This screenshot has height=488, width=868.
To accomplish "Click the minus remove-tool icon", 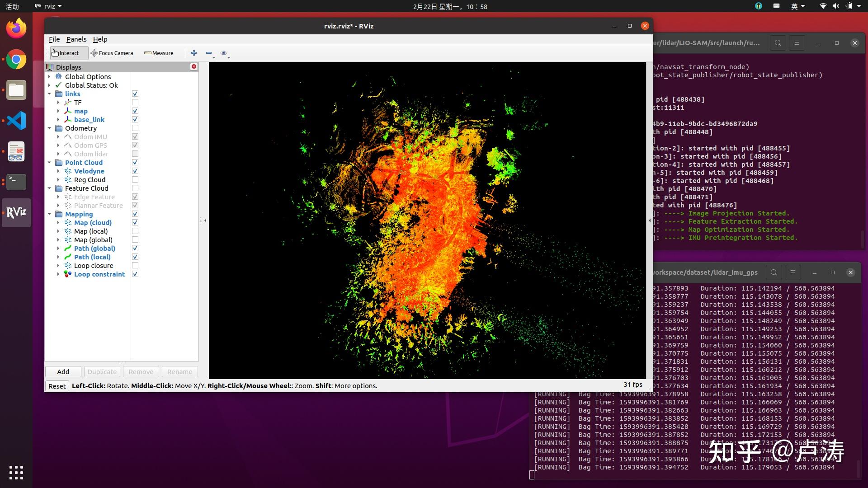I will tap(208, 53).
